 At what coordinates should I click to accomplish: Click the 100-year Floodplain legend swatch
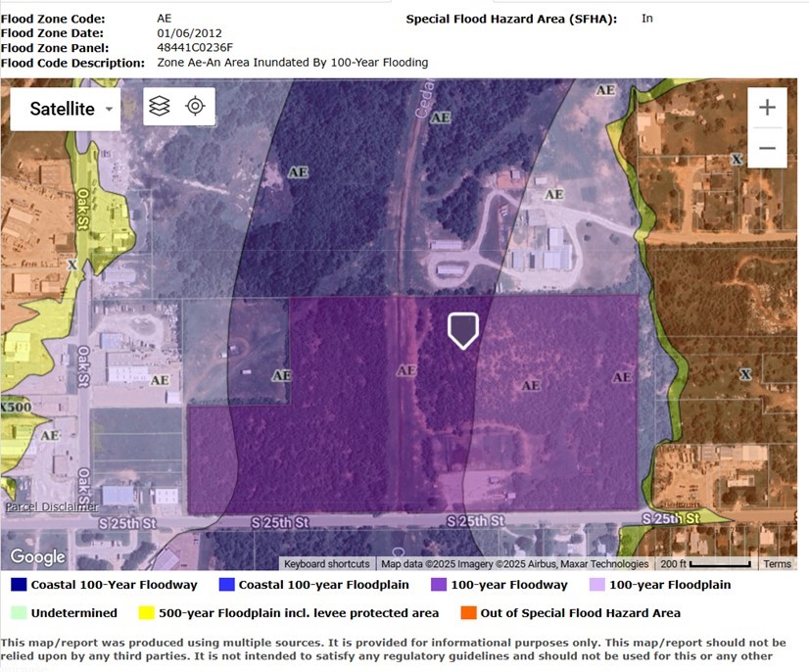596,584
